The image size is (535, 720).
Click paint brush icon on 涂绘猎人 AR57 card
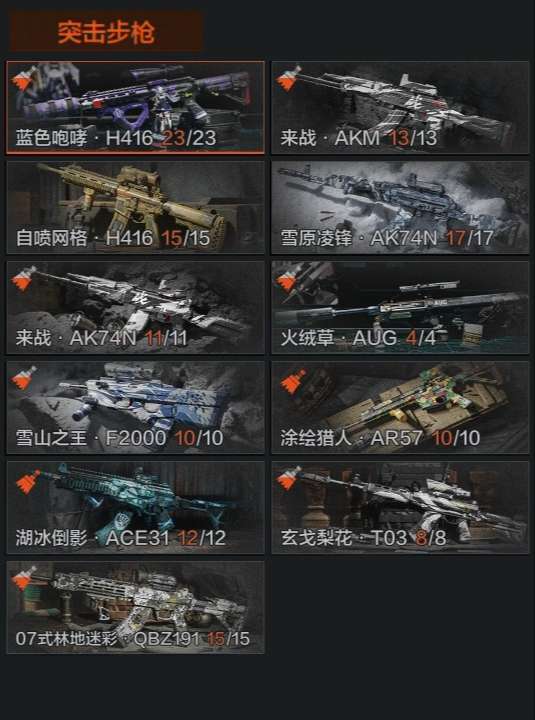pos(293,382)
